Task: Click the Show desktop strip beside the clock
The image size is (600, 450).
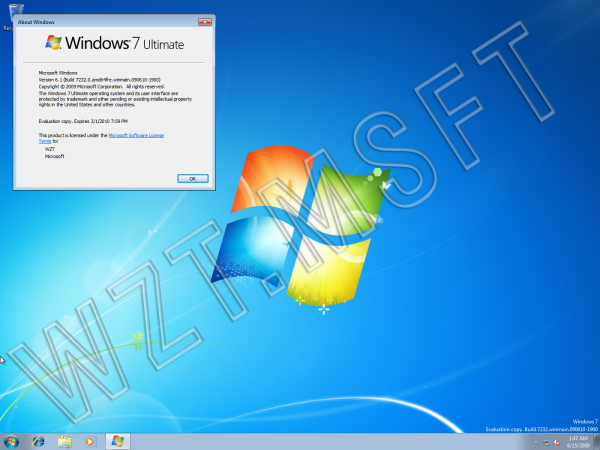Action: pos(597,442)
